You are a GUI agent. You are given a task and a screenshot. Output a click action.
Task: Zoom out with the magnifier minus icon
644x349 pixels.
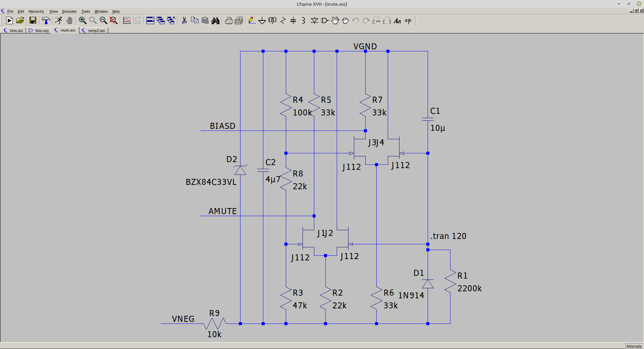[103, 20]
